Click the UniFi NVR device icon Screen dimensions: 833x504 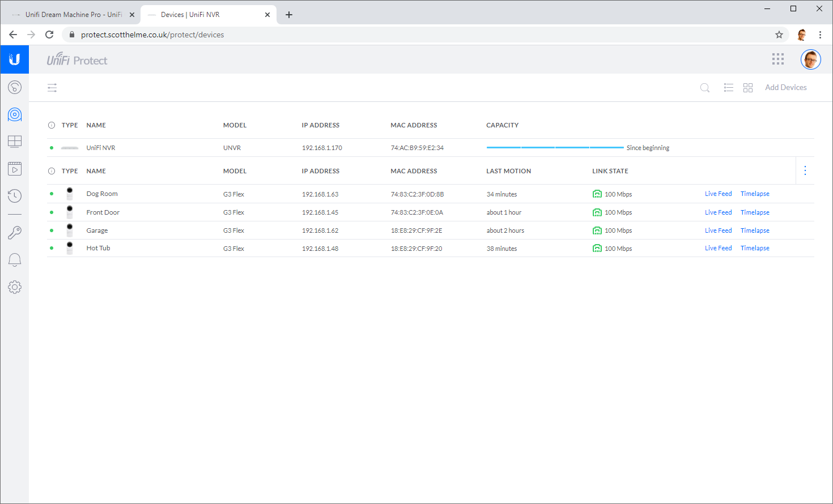tap(70, 148)
